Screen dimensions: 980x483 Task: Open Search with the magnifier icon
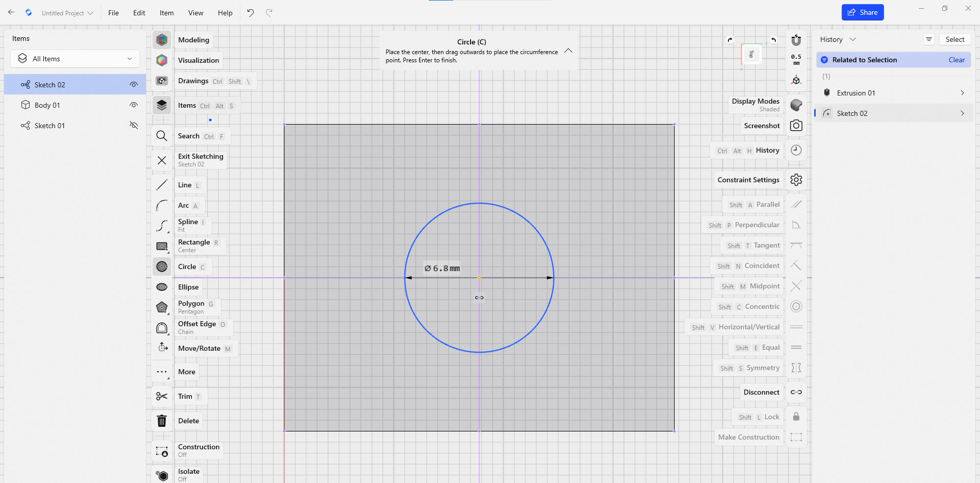[162, 136]
